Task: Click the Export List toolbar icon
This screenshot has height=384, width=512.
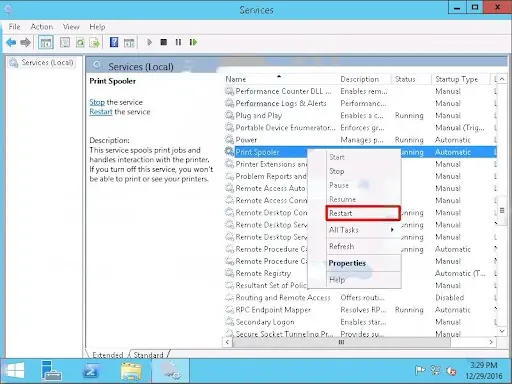Action: click(95, 43)
